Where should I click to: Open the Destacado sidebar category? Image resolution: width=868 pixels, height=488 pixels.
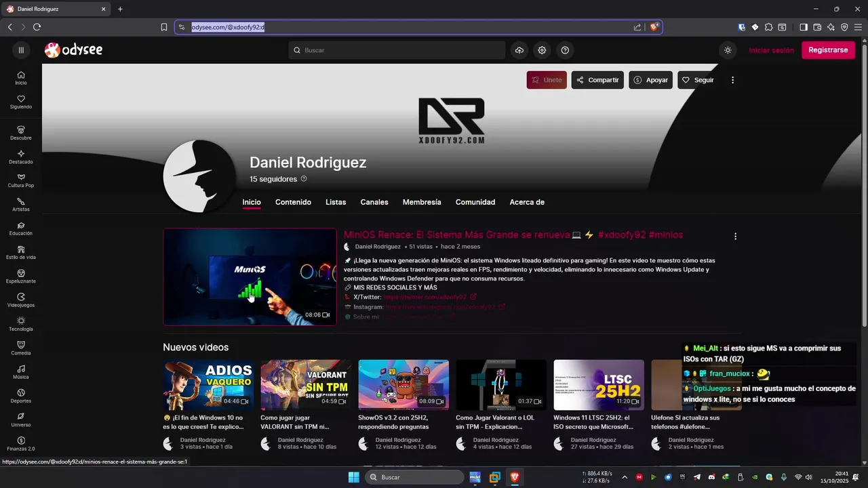pyautogui.click(x=21, y=157)
